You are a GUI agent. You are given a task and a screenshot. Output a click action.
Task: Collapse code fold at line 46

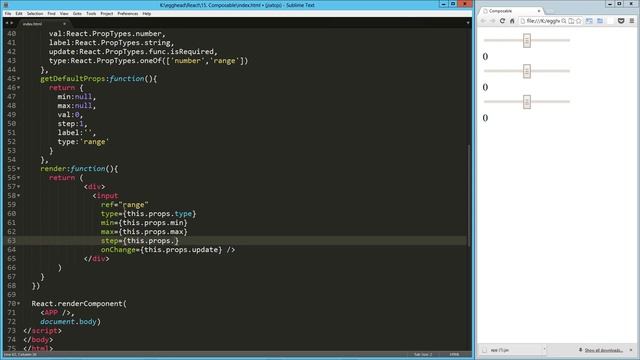point(18,87)
